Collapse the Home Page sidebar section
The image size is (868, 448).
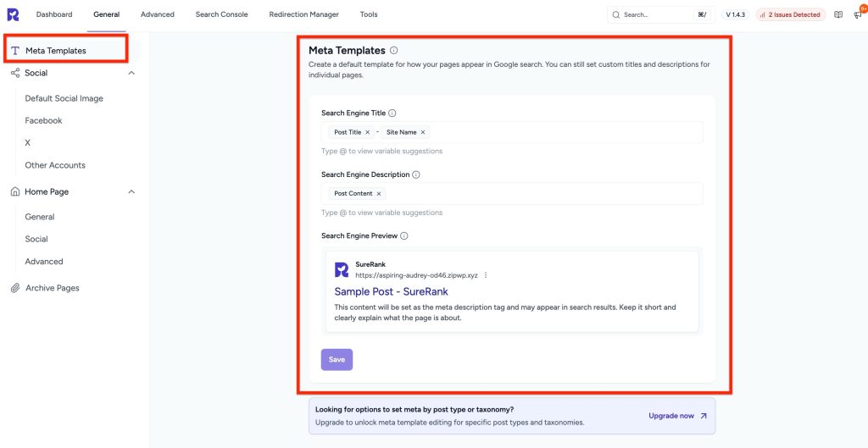[131, 192]
